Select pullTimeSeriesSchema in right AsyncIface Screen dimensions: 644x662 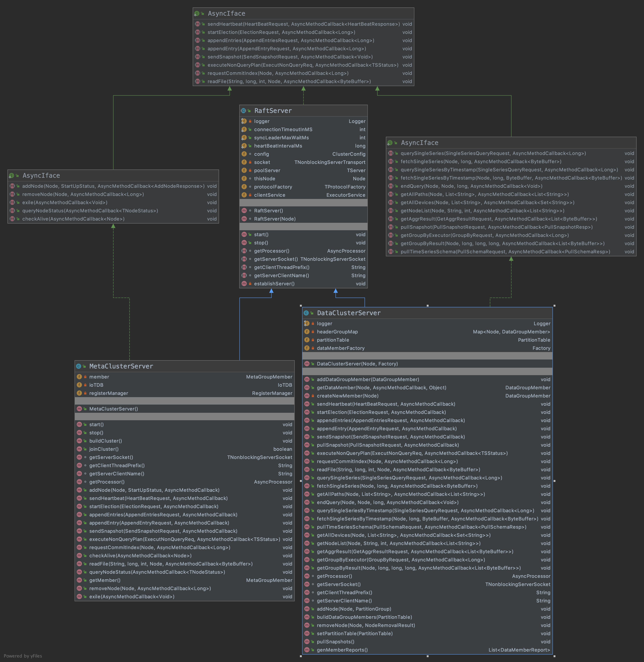(x=511, y=252)
